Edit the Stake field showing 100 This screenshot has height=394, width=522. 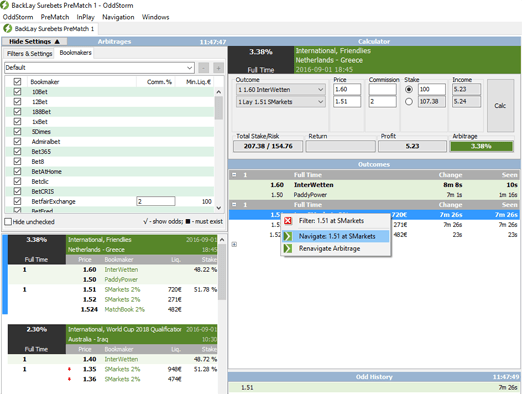click(432, 89)
